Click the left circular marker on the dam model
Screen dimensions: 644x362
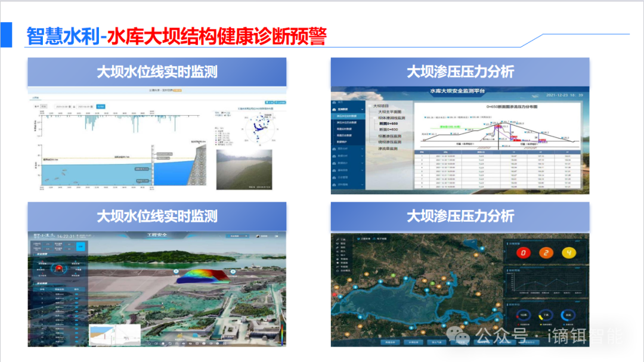coord(176,271)
